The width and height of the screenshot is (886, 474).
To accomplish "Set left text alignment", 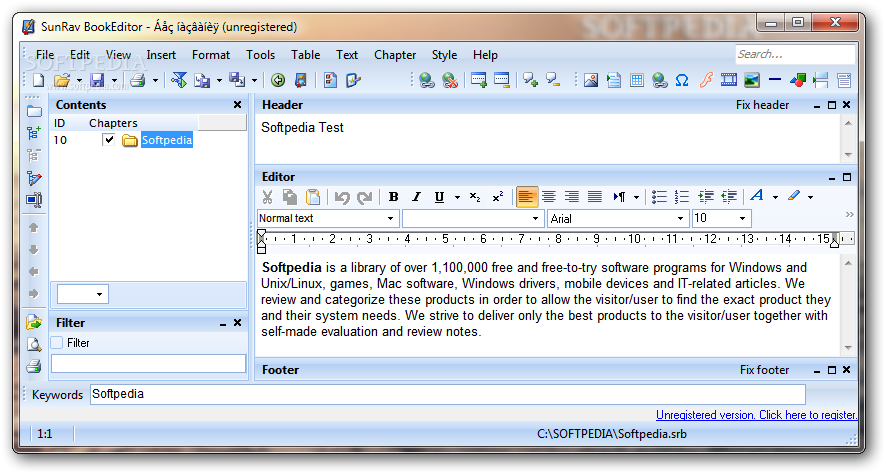I will point(526,197).
